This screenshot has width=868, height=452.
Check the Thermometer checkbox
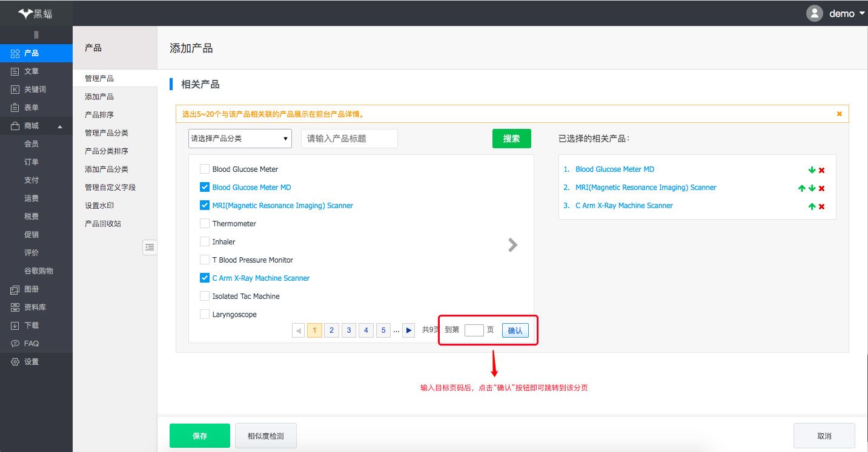205,223
